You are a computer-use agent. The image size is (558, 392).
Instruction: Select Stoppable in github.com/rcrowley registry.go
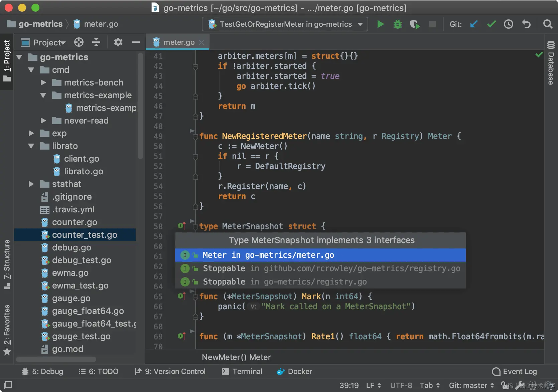click(x=320, y=268)
